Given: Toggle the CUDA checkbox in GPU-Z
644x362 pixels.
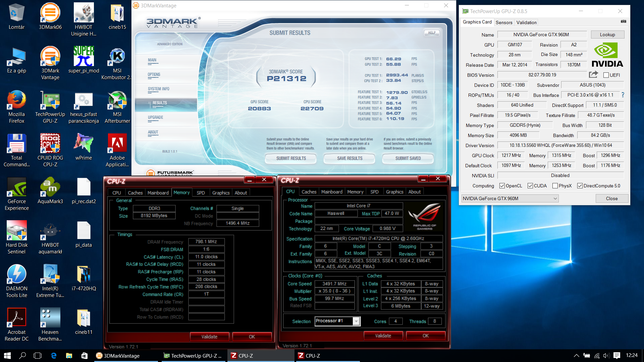Looking at the screenshot, I should pos(530,186).
